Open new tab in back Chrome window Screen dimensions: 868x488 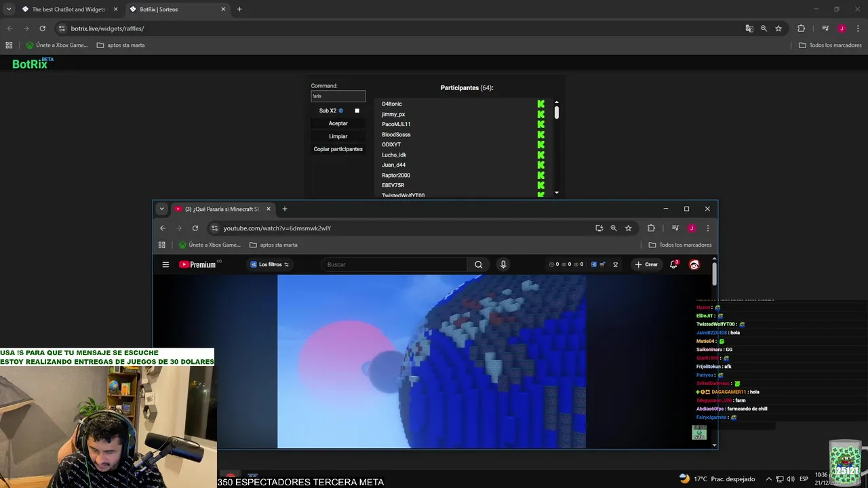point(239,9)
